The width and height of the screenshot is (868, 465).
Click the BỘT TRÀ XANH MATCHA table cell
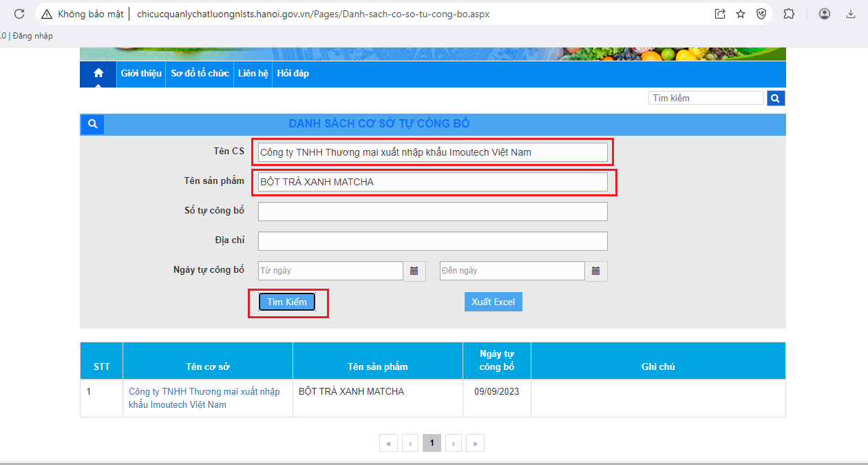tap(378, 398)
